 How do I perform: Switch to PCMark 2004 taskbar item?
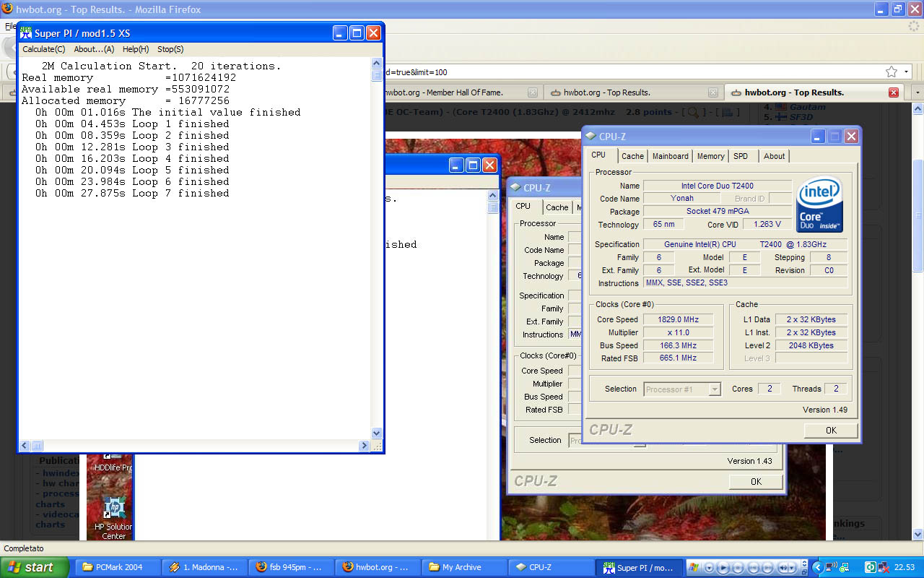pyautogui.click(x=118, y=567)
